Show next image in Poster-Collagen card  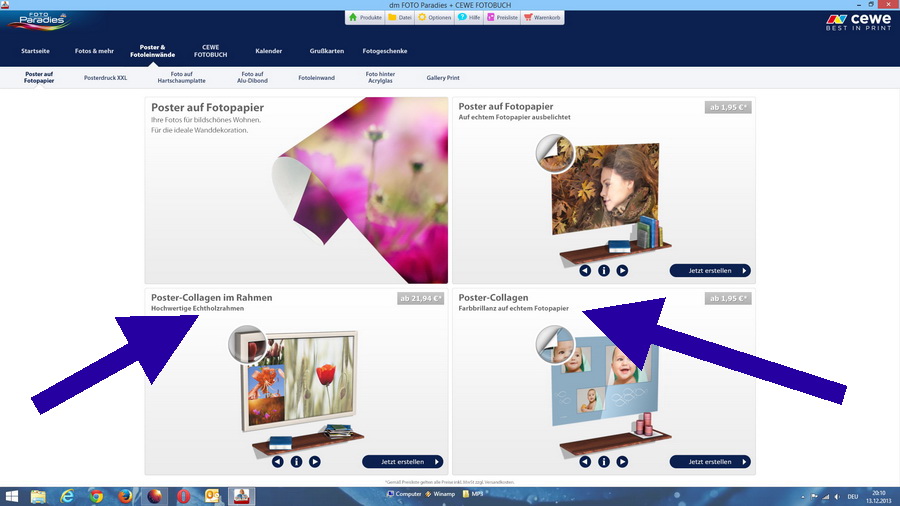[622, 461]
